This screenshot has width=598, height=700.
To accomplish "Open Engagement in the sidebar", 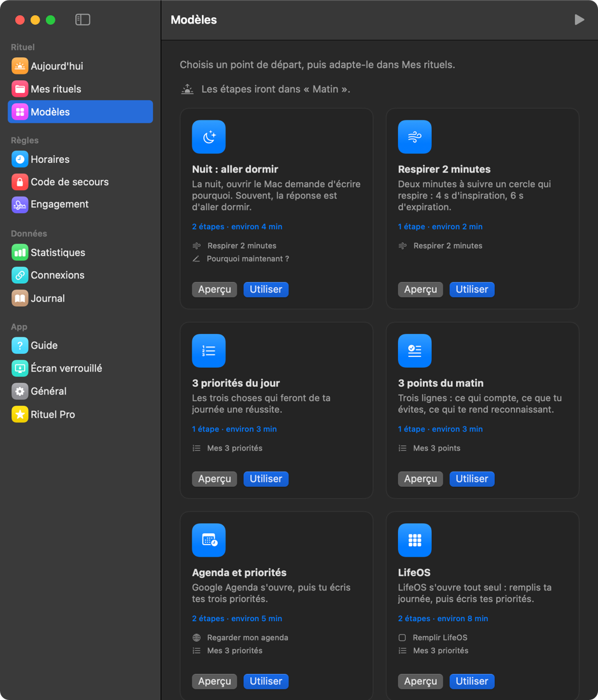I will click(80, 204).
